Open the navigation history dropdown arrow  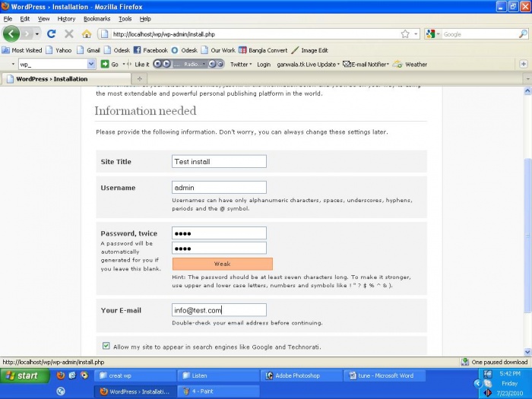tap(37, 34)
